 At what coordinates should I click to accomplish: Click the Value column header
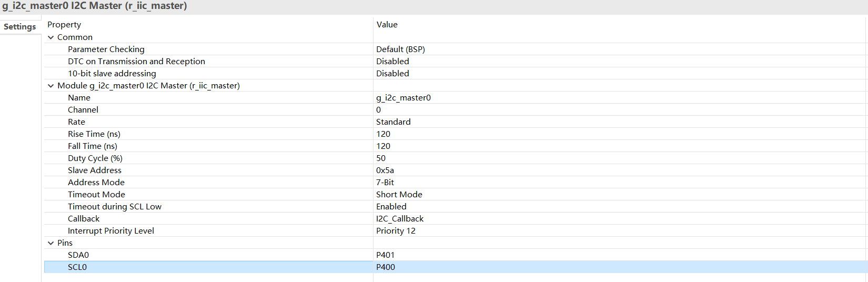coord(387,25)
